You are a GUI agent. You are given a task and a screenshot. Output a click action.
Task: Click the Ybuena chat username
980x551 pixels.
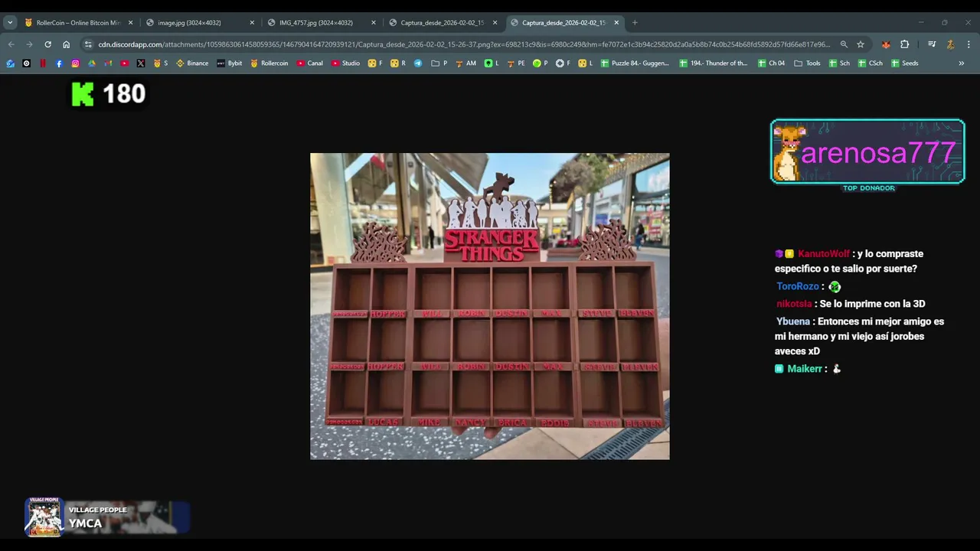pos(793,321)
